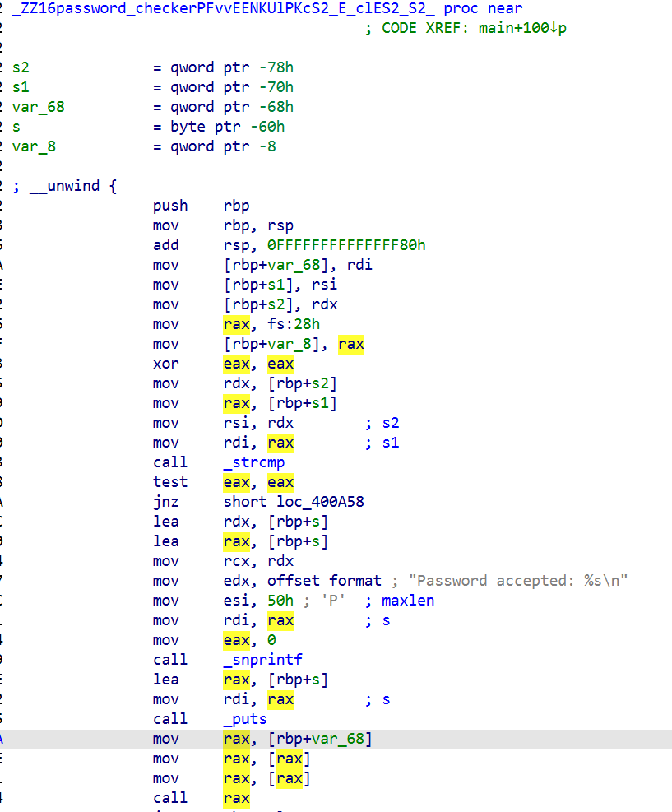Select the 'push' instruction mnemonic

click(170, 206)
